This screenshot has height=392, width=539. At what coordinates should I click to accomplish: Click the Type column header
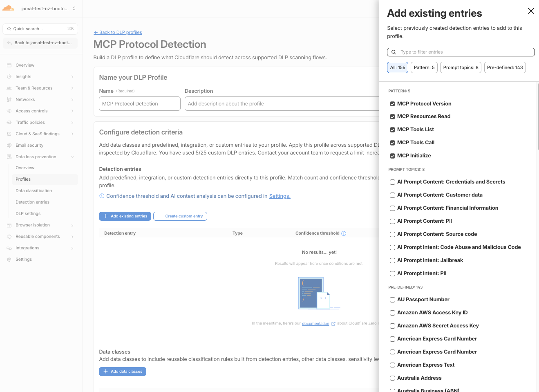tap(237, 233)
